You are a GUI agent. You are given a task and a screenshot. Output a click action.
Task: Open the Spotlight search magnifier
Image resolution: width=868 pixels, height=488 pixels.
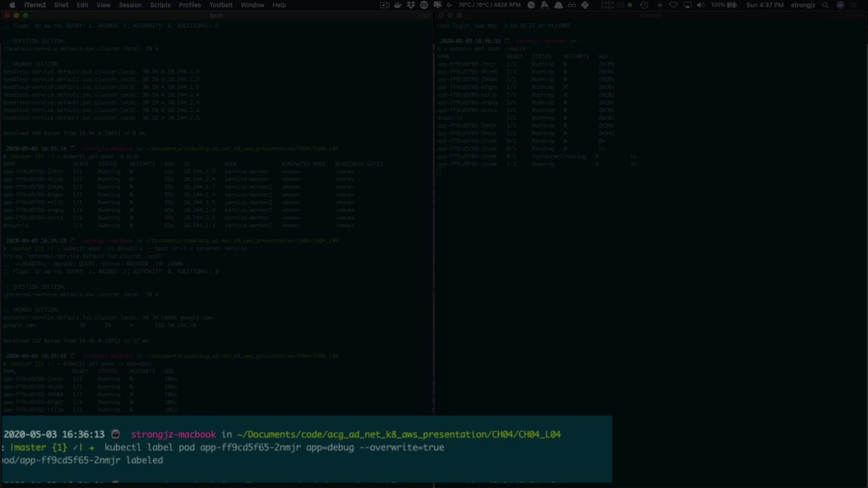point(826,5)
